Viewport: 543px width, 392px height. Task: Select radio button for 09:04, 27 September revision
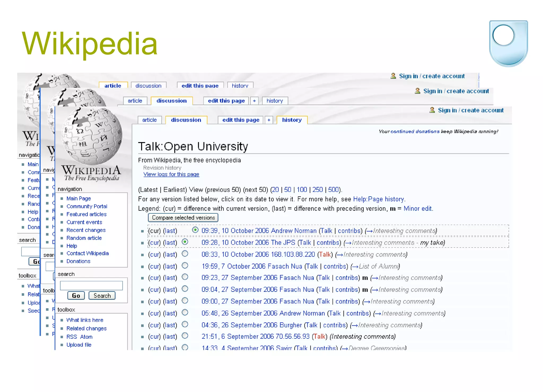pos(185,289)
